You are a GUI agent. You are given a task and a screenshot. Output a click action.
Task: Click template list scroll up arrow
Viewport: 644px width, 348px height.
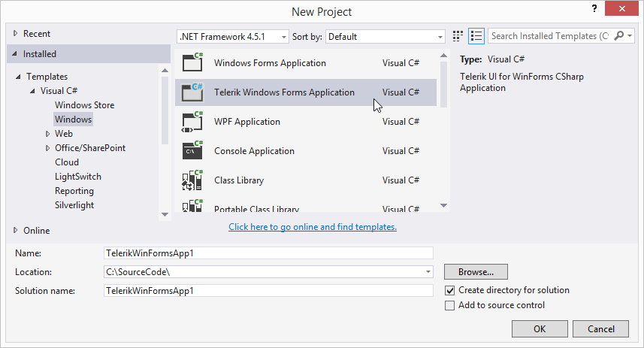point(443,56)
